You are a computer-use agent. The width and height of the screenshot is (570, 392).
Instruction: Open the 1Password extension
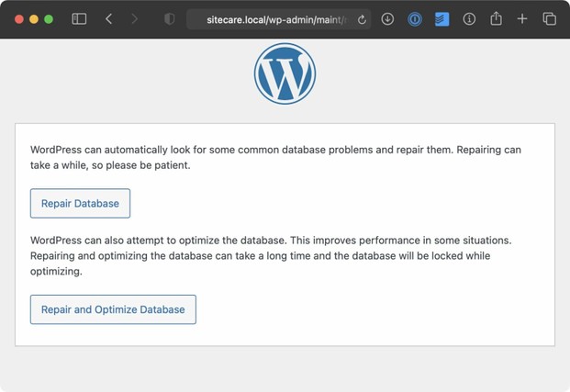[415, 18]
